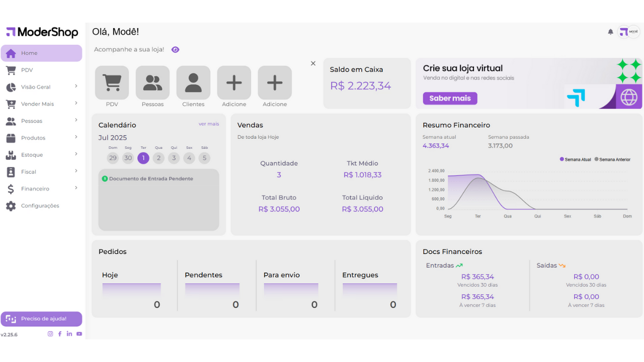Click the LinkedIn icon in the footer
Viewport: 644px width, 362px height.
coord(69,334)
